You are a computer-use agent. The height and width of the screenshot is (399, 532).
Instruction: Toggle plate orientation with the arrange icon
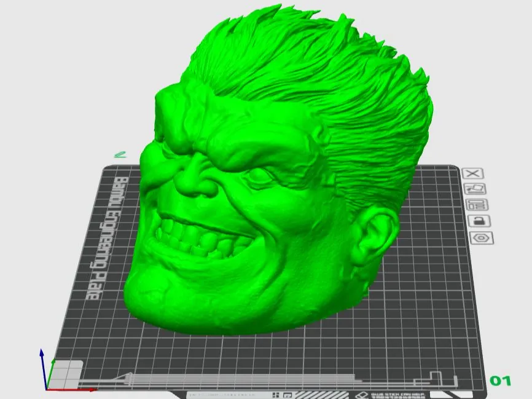[474, 189]
